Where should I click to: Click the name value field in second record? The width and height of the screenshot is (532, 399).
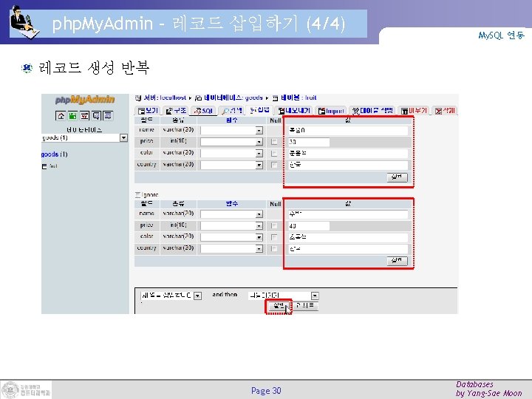(x=348, y=214)
